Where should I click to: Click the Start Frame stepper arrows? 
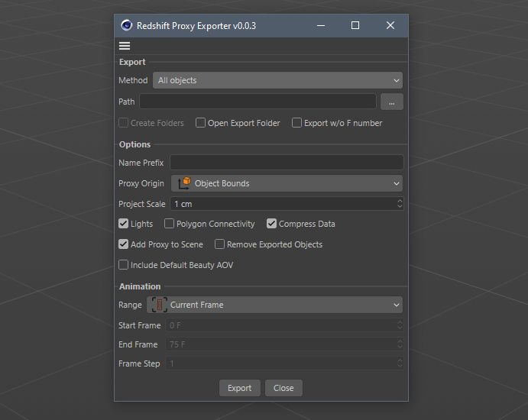tap(400, 325)
